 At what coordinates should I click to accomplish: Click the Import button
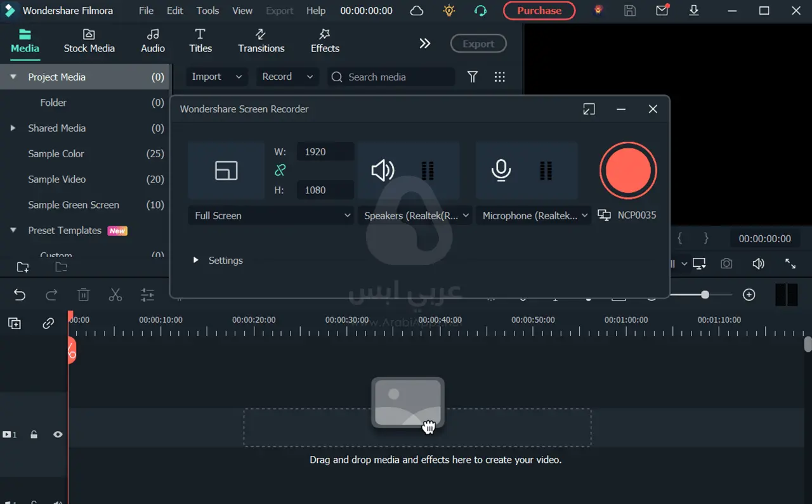pyautogui.click(x=216, y=77)
